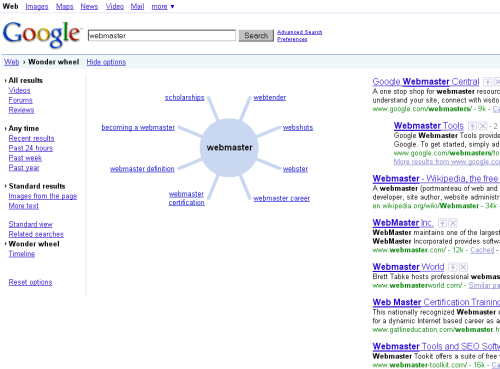Screen dimensions: 500x369
Task: Select Any time filter
Action: pos(24,128)
